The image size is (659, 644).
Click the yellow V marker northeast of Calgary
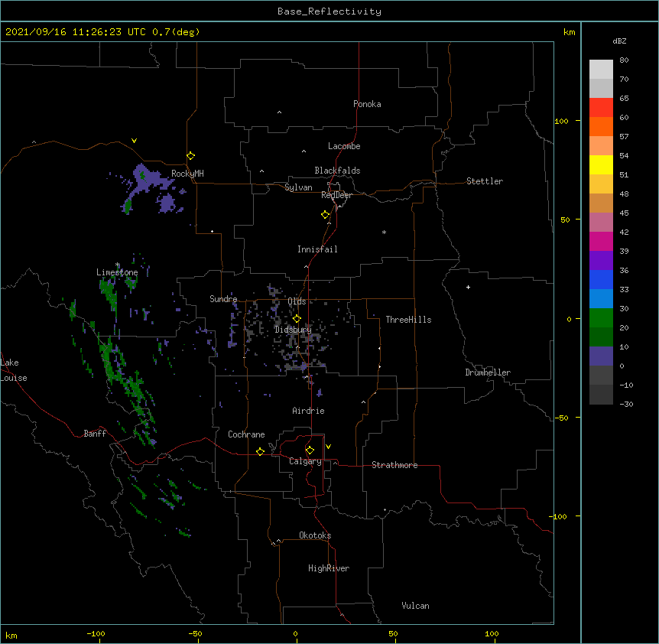(x=328, y=447)
